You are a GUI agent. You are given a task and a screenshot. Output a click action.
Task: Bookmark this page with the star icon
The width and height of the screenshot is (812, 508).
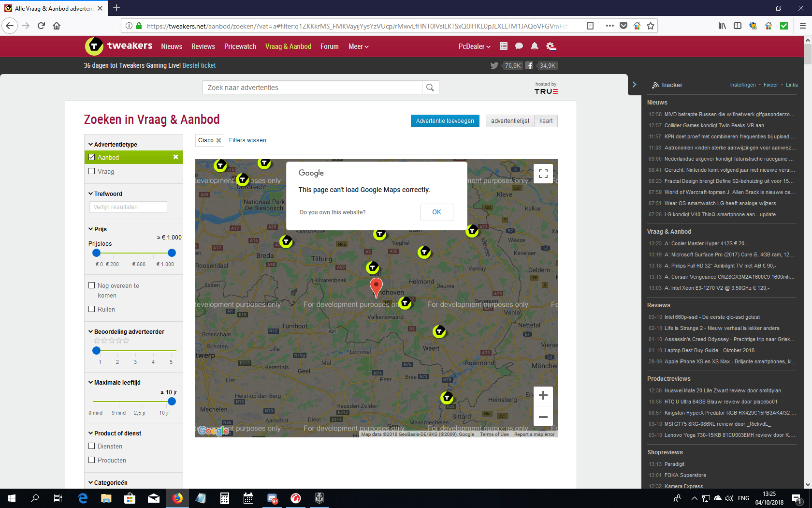click(x=651, y=26)
